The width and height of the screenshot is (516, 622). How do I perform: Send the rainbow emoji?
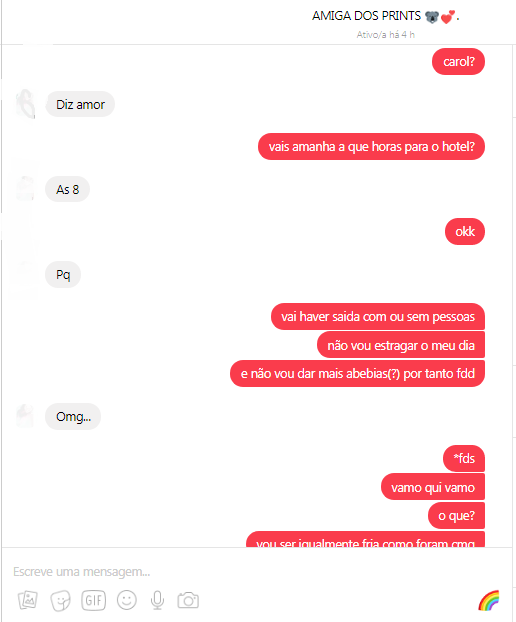[489, 600]
